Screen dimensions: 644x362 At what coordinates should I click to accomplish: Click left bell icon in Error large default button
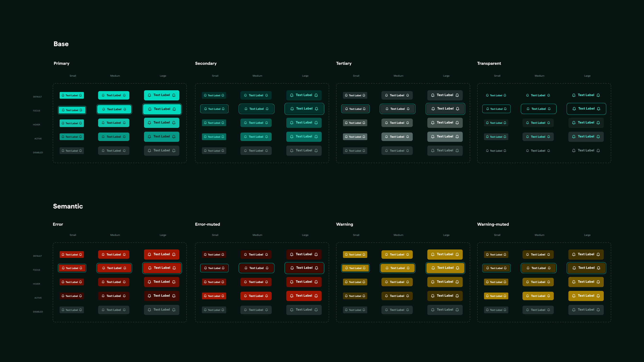pyautogui.click(x=149, y=254)
